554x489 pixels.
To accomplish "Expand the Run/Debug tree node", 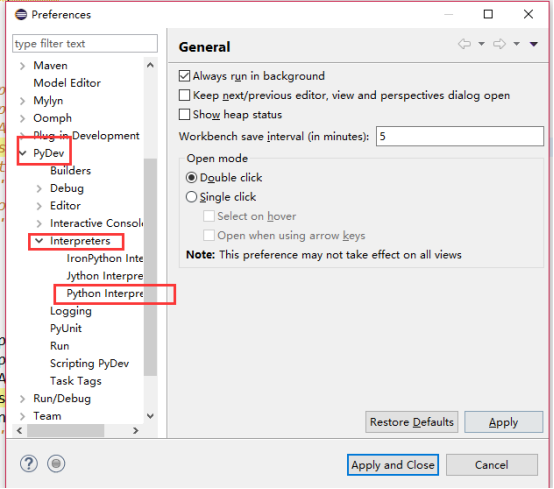I will coord(22,399).
